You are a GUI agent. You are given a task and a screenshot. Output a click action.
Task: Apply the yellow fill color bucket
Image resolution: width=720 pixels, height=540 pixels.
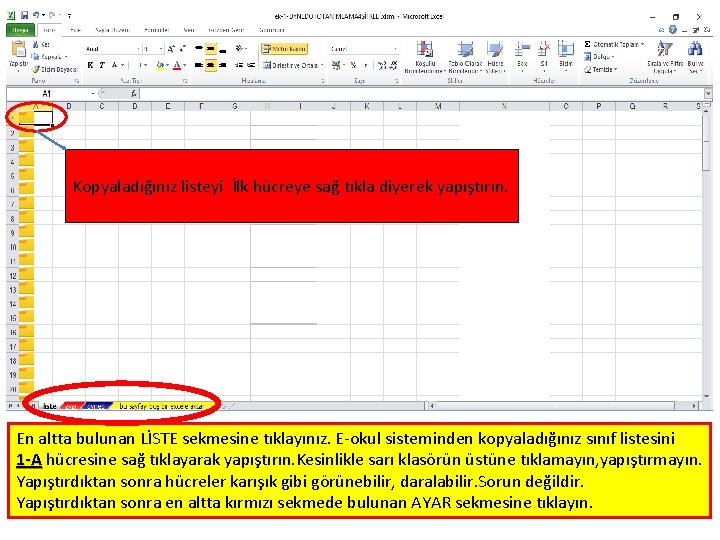point(160,65)
